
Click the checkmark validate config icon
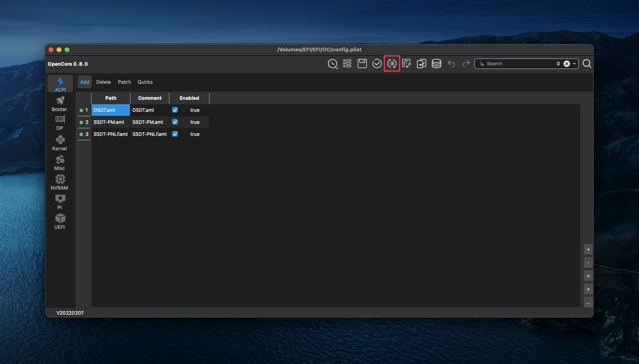click(x=377, y=64)
